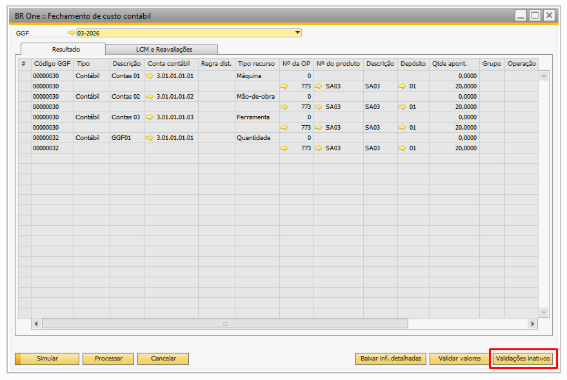This screenshot has height=380, width=567.
Task: Close the Fechamento de custo contábil window
Action: [x=549, y=16]
